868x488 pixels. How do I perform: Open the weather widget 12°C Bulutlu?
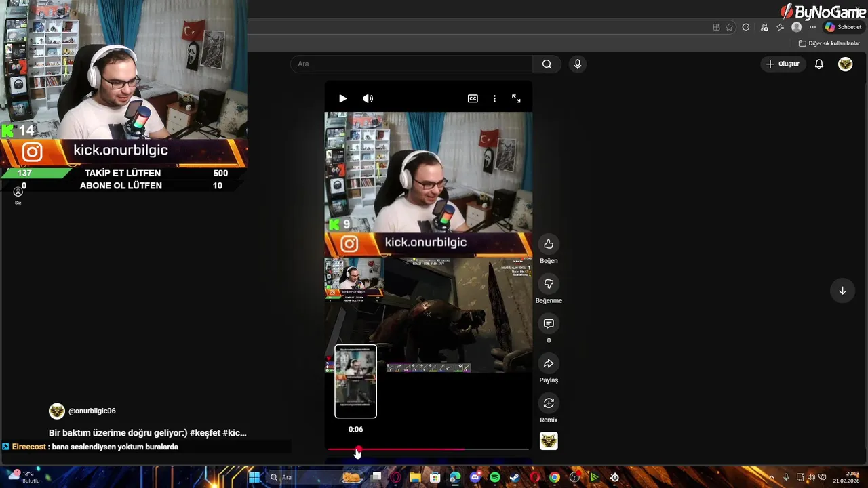24,477
